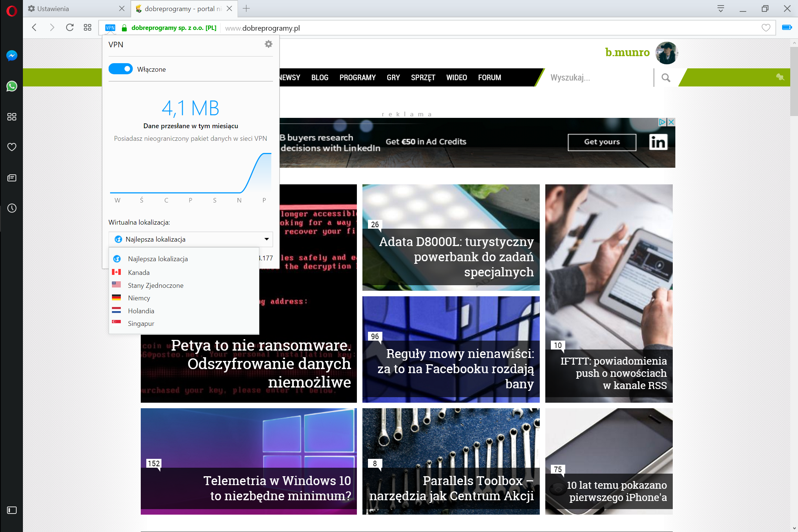
Task: Open the b.munro profile link
Action: click(x=627, y=52)
